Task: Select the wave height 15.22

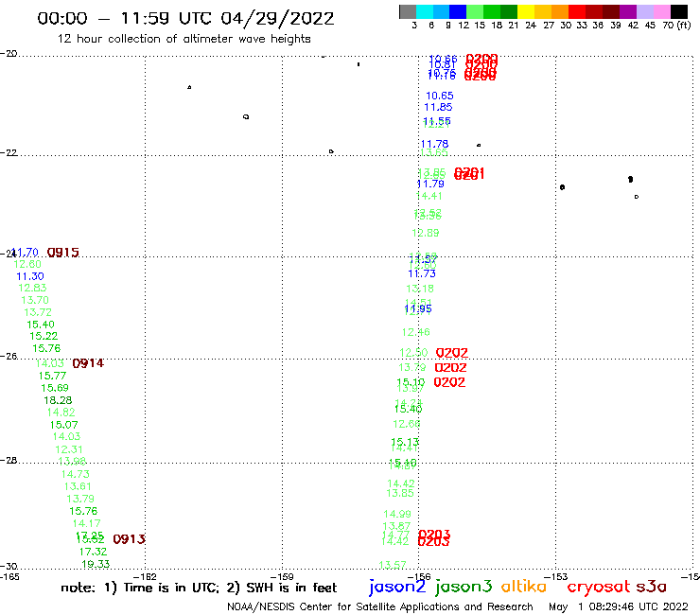Action: (x=44, y=336)
